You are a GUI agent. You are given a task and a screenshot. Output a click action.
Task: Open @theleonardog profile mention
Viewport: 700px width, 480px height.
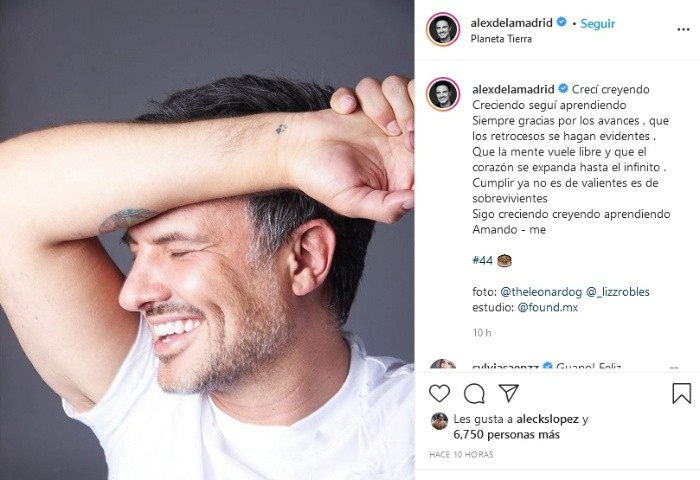point(541,292)
